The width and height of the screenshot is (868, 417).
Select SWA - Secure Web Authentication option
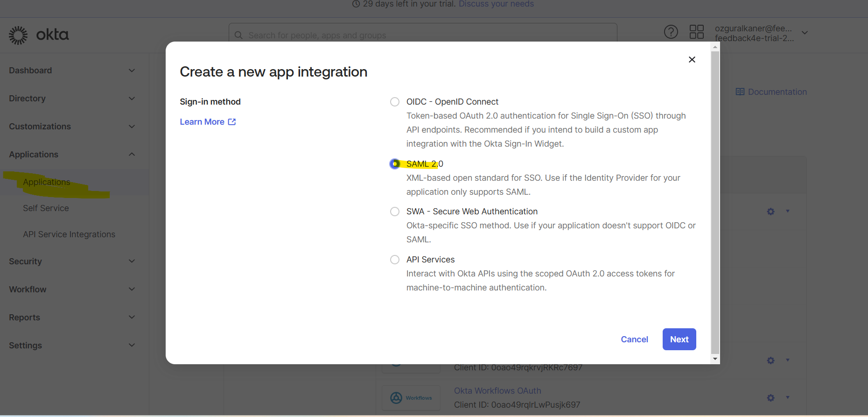click(x=395, y=212)
